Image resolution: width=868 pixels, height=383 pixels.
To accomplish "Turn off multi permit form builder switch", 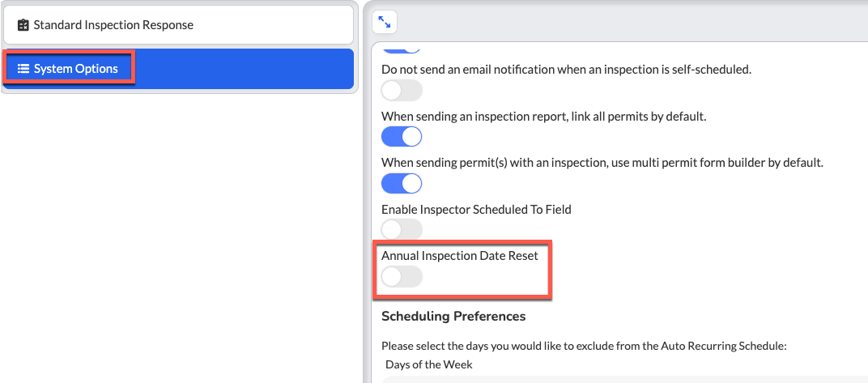I will pos(402,183).
